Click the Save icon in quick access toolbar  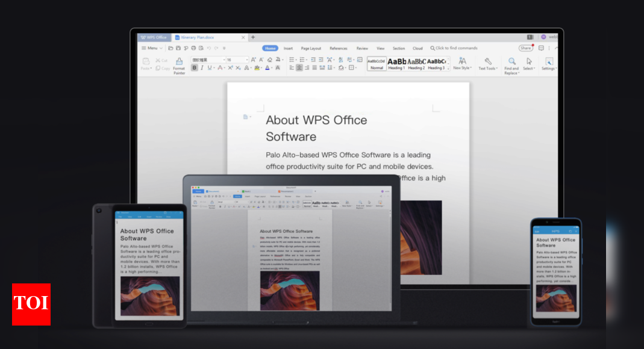178,48
